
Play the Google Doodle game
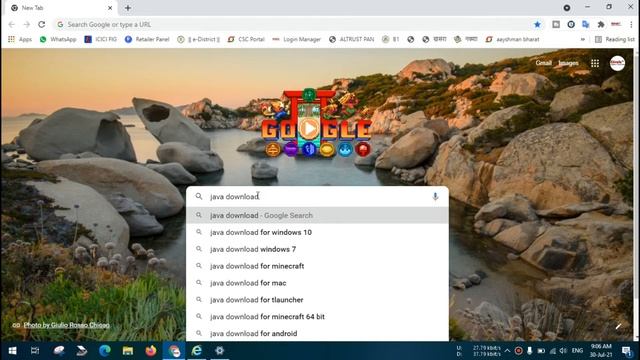pyautogui.click(x=309, y=129)
